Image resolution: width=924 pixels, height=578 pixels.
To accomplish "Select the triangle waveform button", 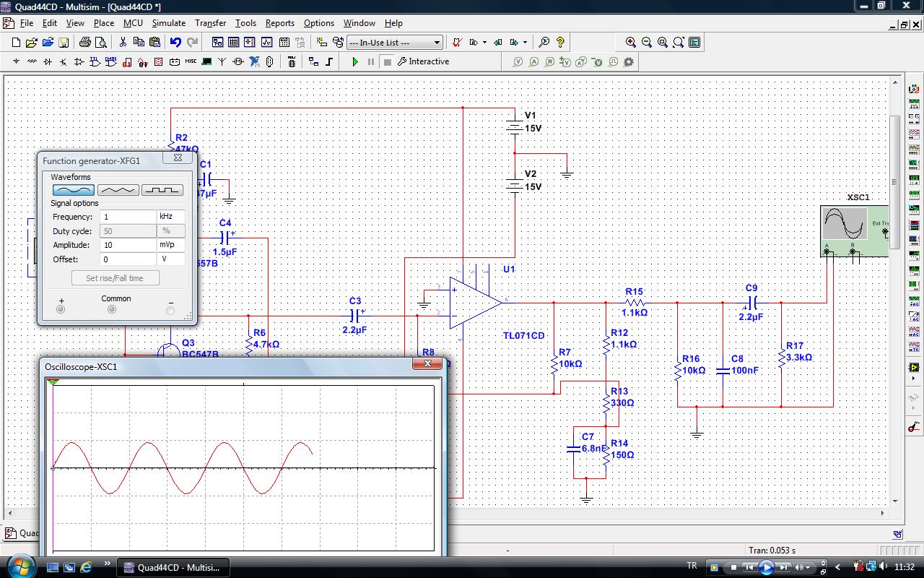I will (118, 190).
